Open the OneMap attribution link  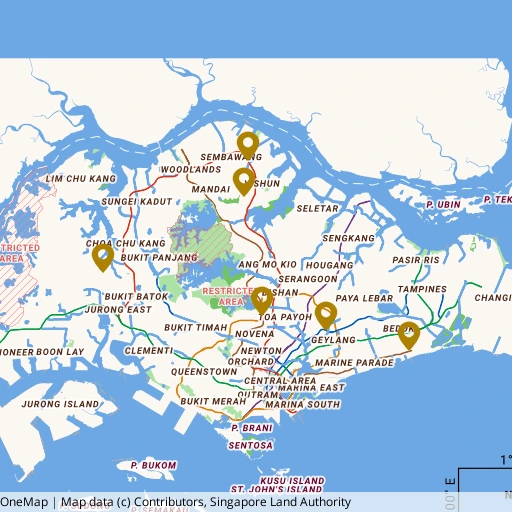coord(24,502)
